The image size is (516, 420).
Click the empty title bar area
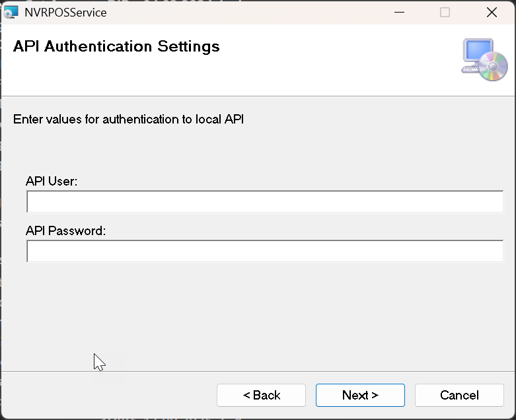point(251,12)
